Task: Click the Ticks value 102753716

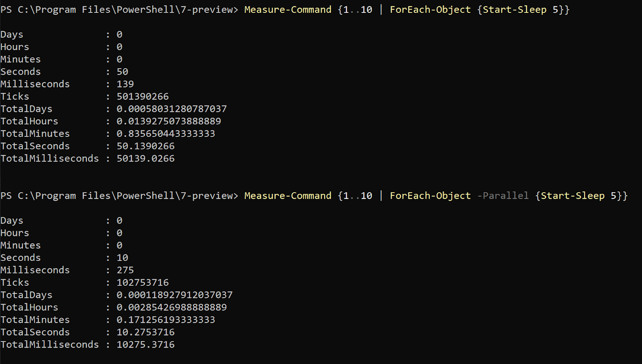Action: coord(142,282)
